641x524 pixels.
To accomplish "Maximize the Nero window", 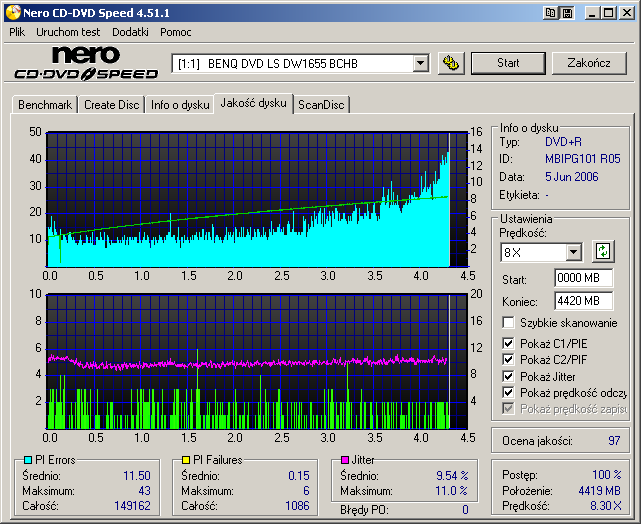I will [609, 13].
